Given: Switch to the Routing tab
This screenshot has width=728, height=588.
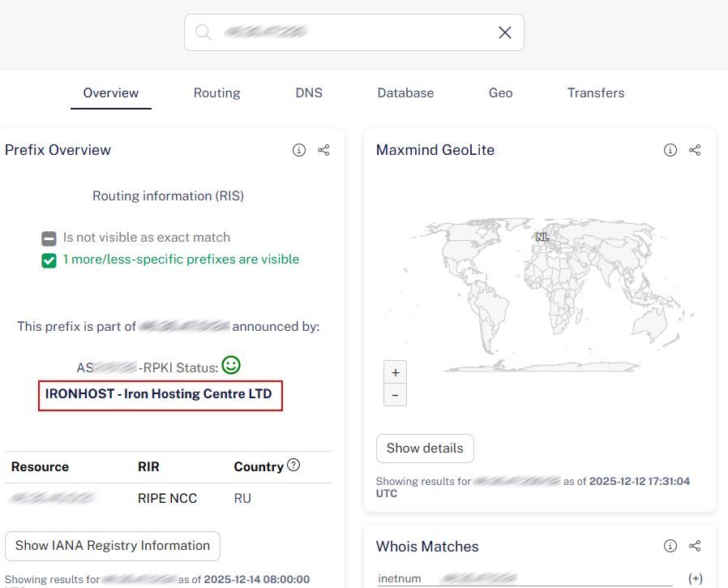Looking at the screenshot, I should [216, 93].
